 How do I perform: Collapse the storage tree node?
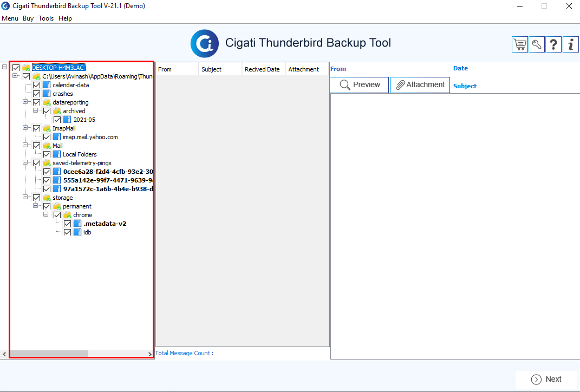(25, 197)
